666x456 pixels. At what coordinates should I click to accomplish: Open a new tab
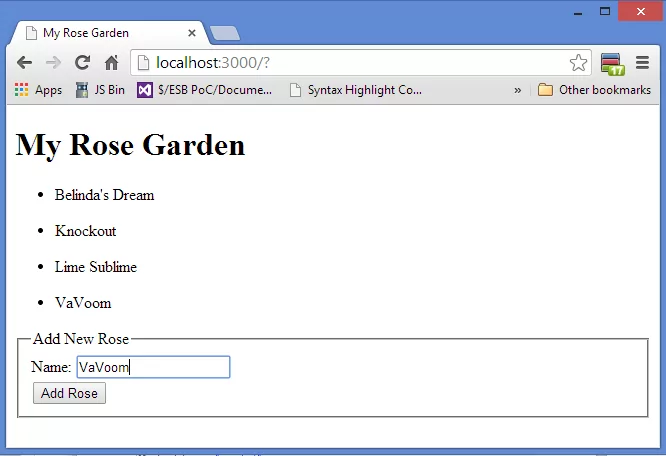pyautogui.click(x=225, y=33)
